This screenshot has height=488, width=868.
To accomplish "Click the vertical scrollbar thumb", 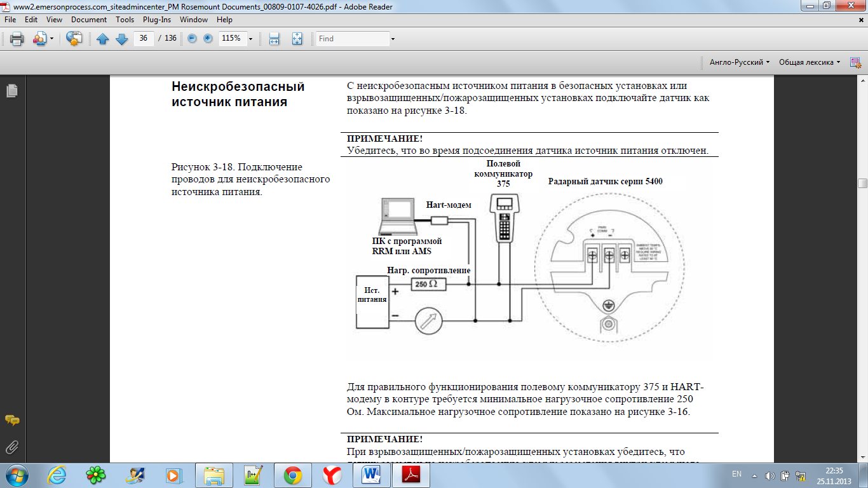I will click(x=862, y=183).
